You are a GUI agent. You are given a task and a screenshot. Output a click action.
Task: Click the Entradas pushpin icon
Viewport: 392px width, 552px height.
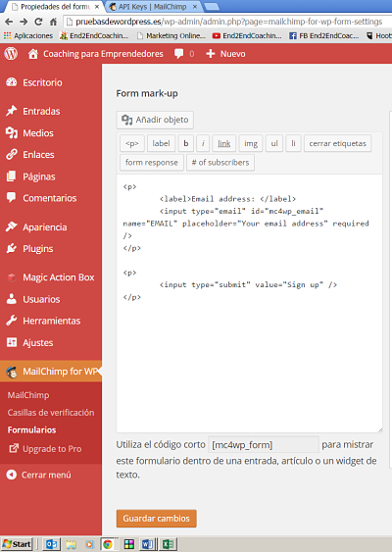point(11,111)
